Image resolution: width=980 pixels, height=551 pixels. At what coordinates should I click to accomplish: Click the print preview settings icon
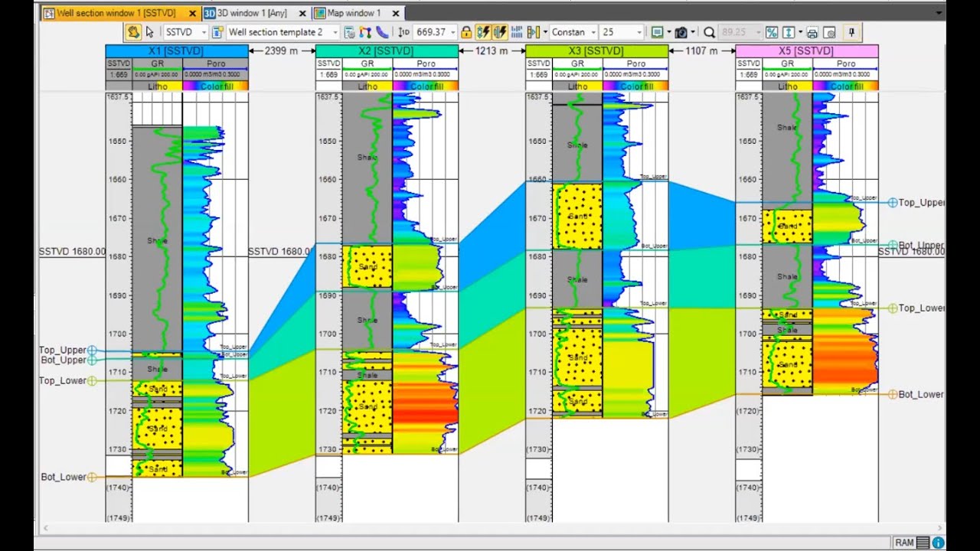pos(829,32)
